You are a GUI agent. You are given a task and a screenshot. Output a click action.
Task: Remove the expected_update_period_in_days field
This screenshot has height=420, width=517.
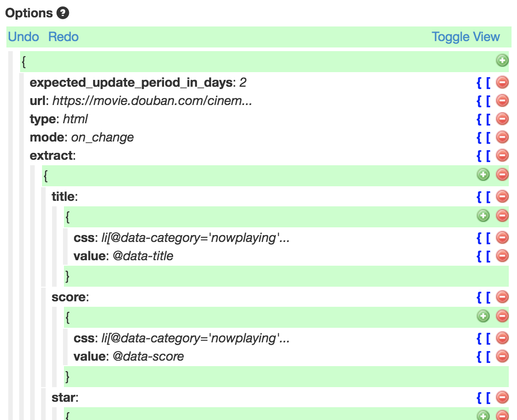click(x=502, y=83)
